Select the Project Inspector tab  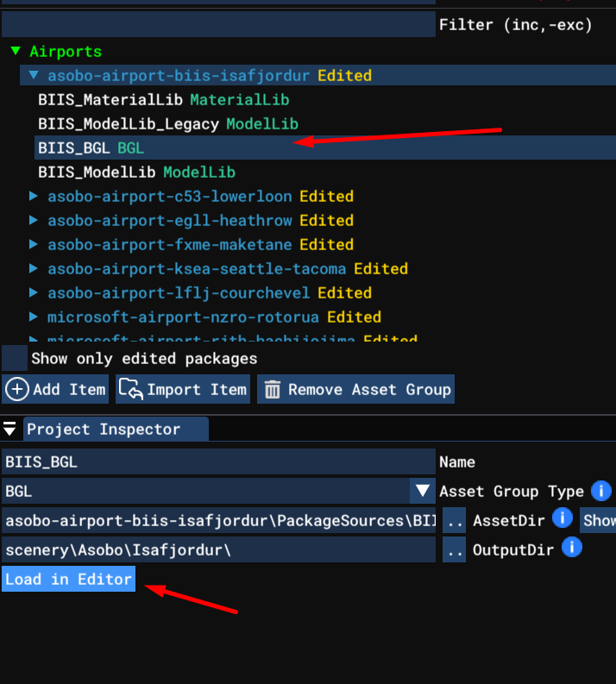pos(104,430)
